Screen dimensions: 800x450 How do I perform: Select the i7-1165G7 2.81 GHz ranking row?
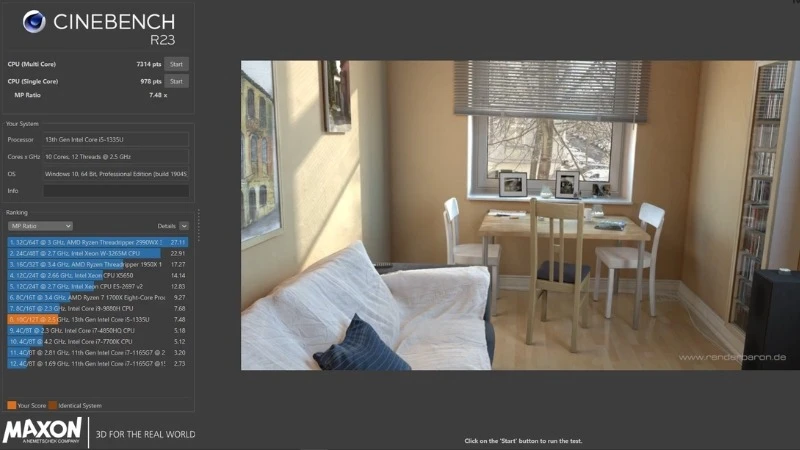[97, 353]
